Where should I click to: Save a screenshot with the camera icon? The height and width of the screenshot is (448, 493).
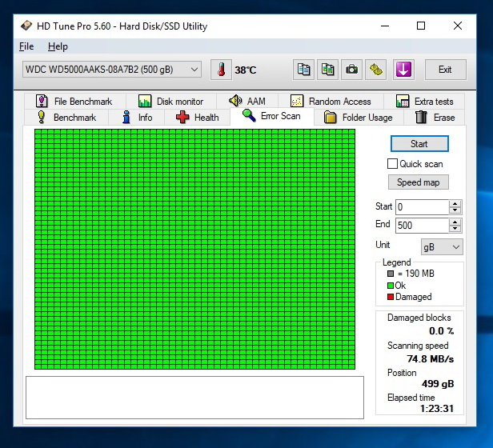[x=351, y=70]
